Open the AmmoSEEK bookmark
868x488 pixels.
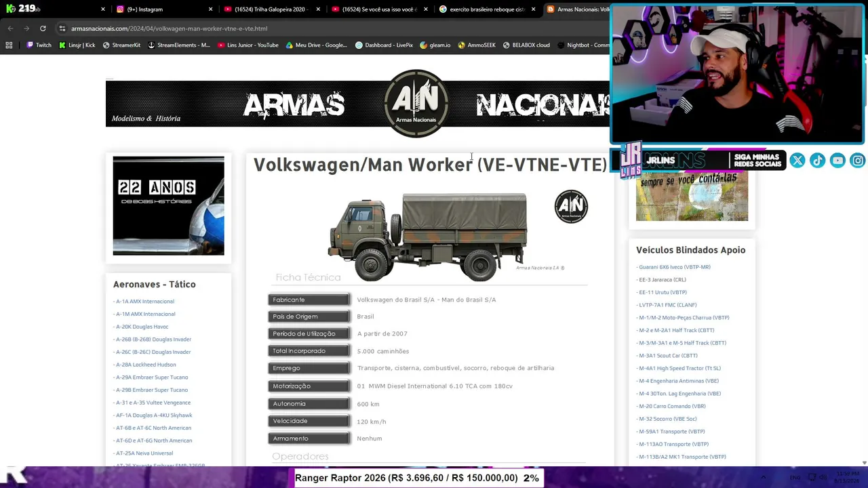(x=477, y=45)
